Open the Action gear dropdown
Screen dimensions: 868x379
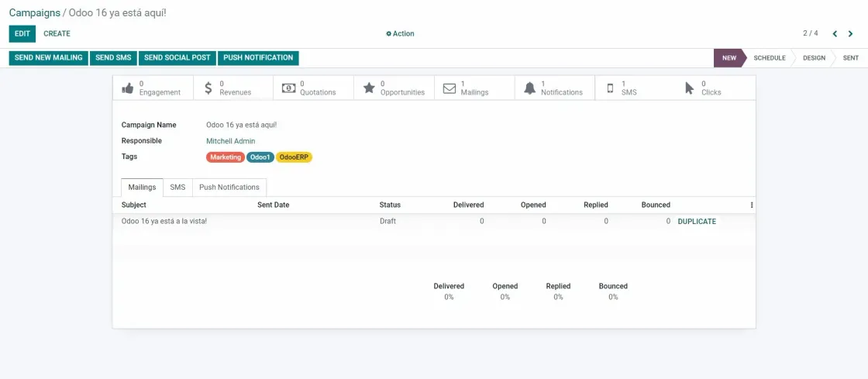click(400, 34)
